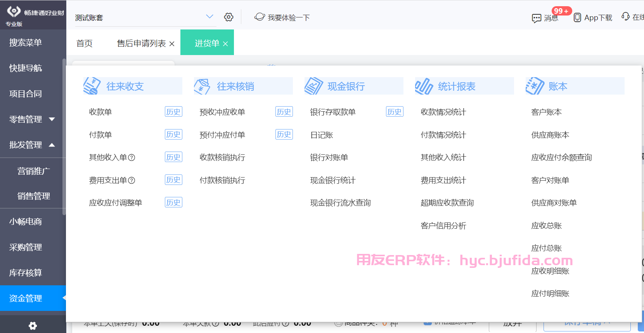Switch to the 售后申请列表 tab
The image size is (644, 333).
pyautogui.click(x=141, y=43)
